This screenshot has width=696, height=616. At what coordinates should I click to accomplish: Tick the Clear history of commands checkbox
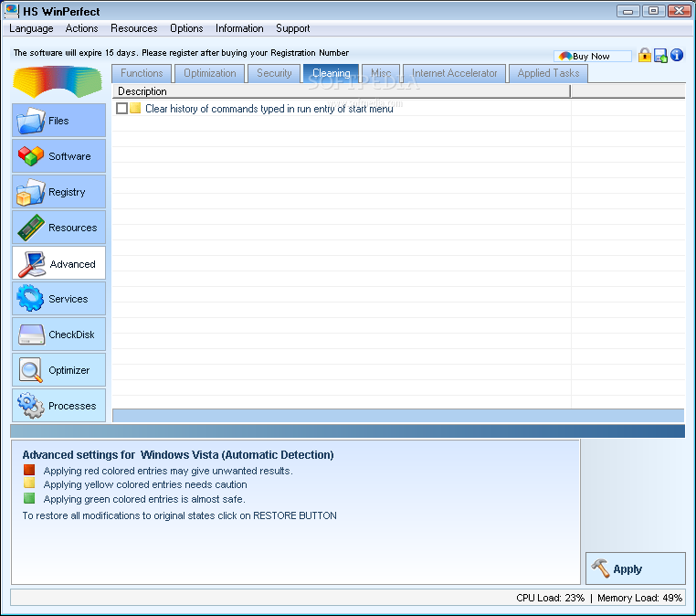tap(121, 108)
